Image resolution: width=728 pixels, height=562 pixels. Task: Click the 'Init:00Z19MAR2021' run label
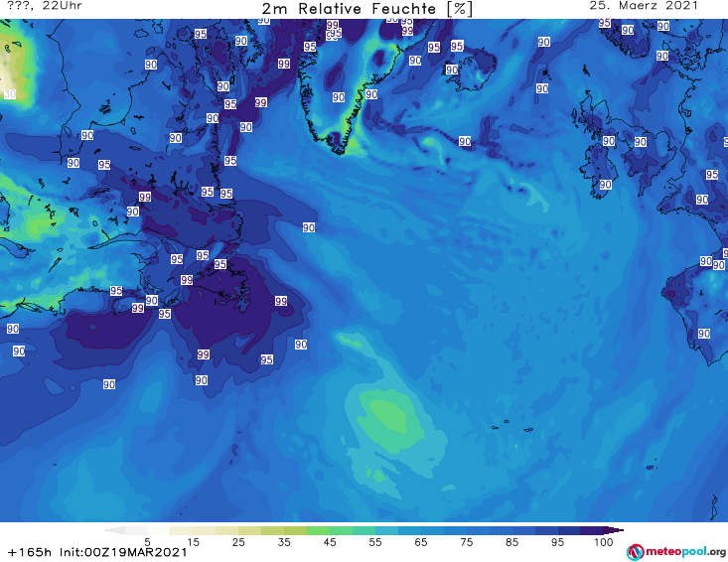(x=123, y=552)
